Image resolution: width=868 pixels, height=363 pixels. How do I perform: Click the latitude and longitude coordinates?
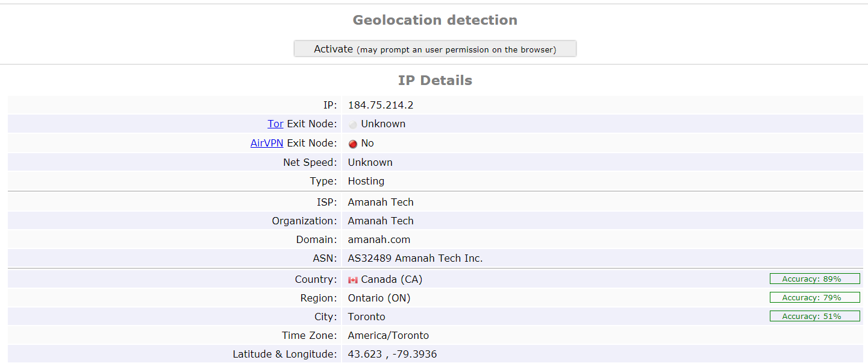(392, 354)
